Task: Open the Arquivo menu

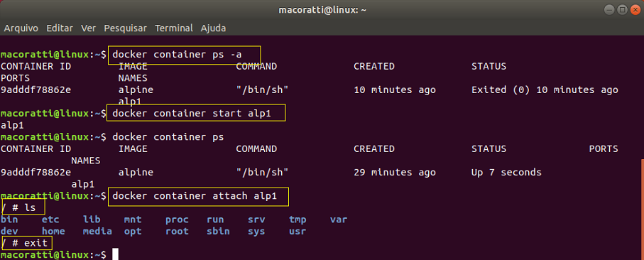Action: tap(21, 28)
